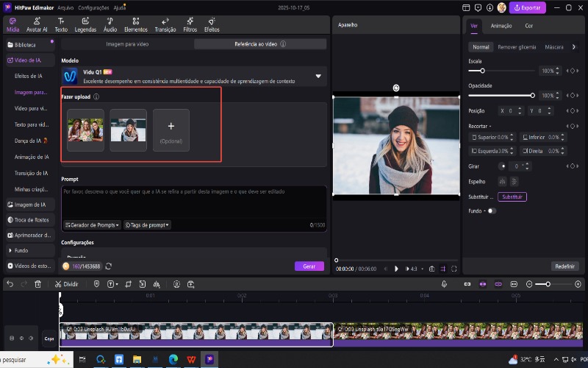Viewport: 588px width, 368px height.
Task: Adjust the Opacidade slider handle
Action: pyautogui.click(x=532, y=96)
